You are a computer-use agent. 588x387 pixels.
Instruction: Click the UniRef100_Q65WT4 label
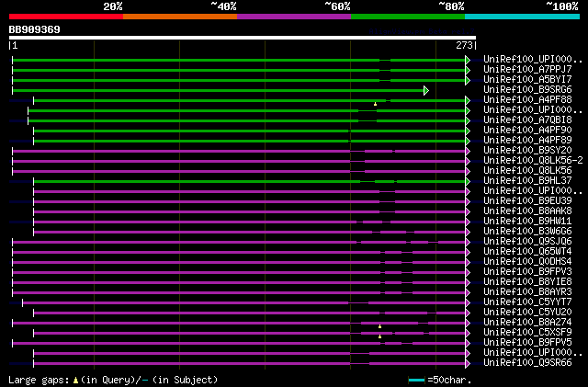point(527,252)
